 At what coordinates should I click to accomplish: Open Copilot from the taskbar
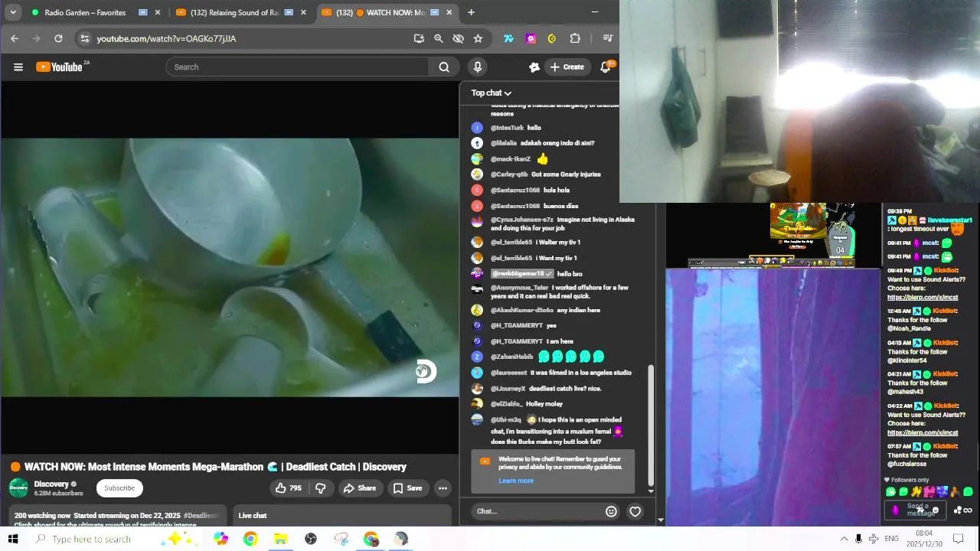pos(220,539)
